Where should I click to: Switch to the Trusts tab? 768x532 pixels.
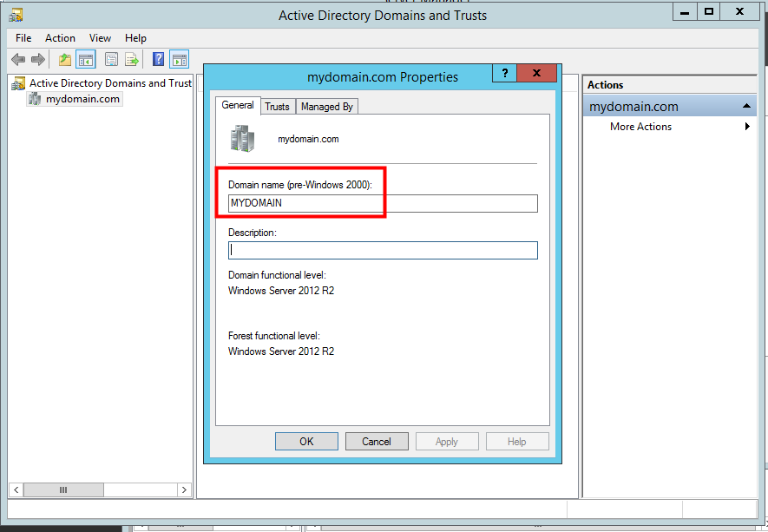point(277,107)
